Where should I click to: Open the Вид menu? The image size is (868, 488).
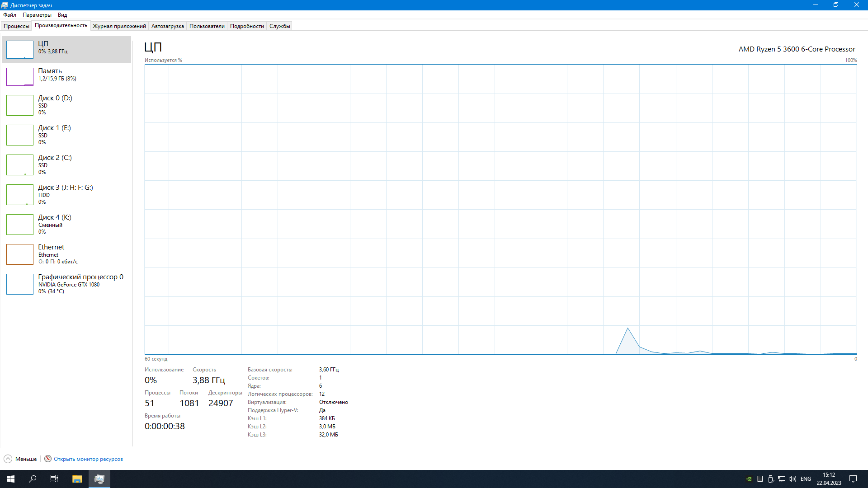click(62, 15)
